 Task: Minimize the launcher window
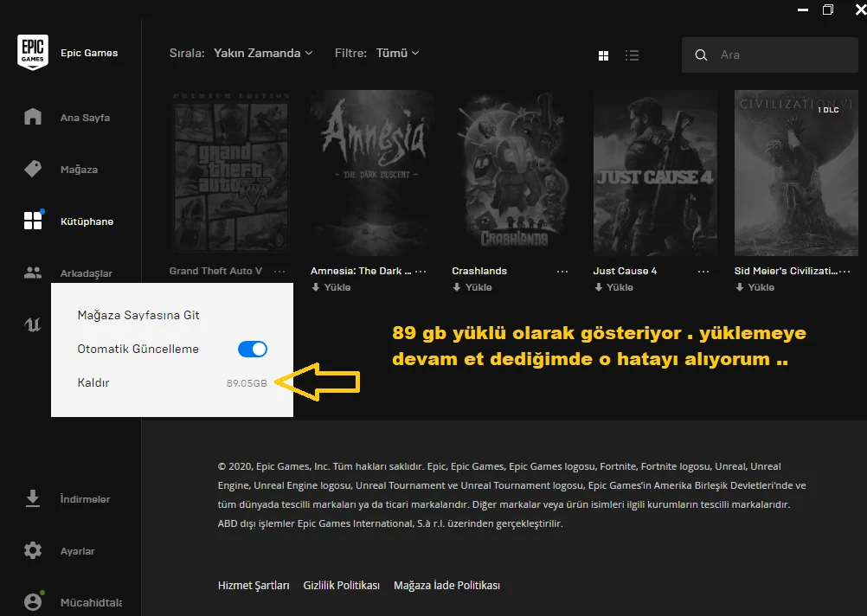(803, 10)
